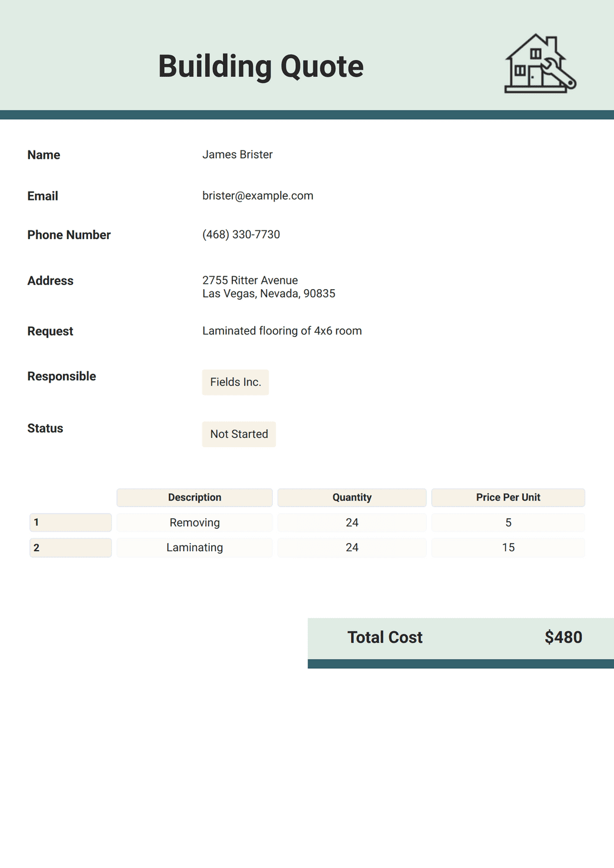Select the Fields Inc. responsible tag
This screenshot has width=614, height=868.
click(235, 382)
